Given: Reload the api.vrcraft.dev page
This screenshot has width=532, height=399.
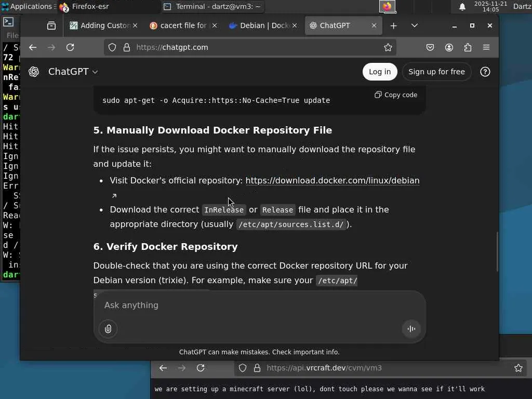Looking at the screenshot, I should point(201,368).
